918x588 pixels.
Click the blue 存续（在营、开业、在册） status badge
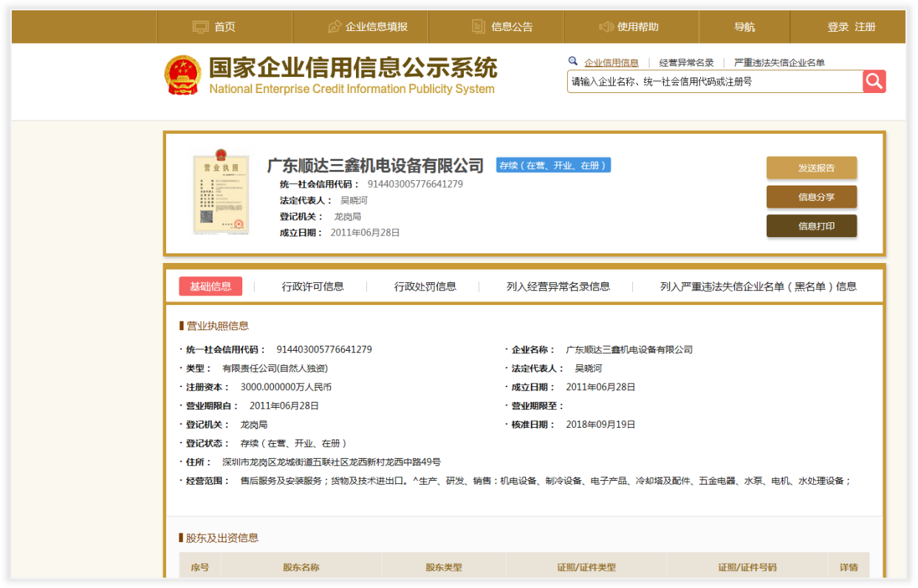click(x=553, y=165)
